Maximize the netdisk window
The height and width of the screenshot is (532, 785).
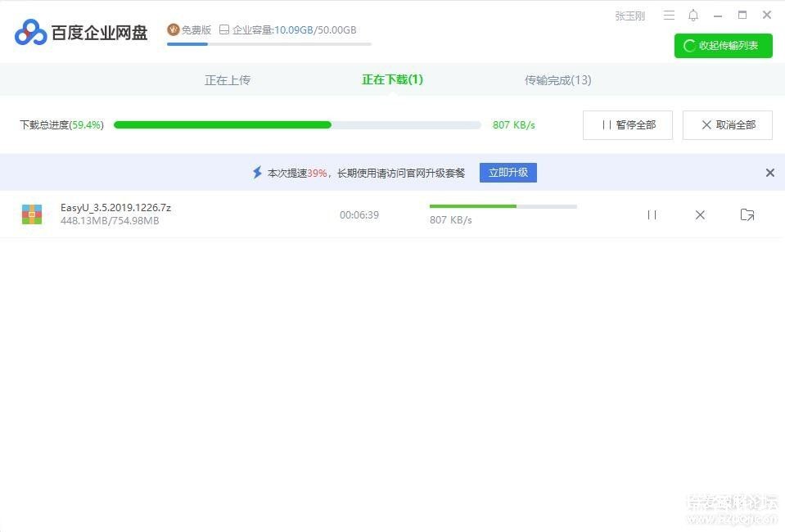pyautogui.click(x=742, y=15)
